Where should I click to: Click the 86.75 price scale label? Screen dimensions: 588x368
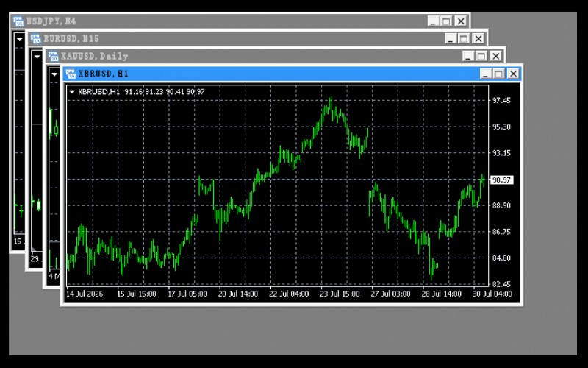tap(501, 232)
